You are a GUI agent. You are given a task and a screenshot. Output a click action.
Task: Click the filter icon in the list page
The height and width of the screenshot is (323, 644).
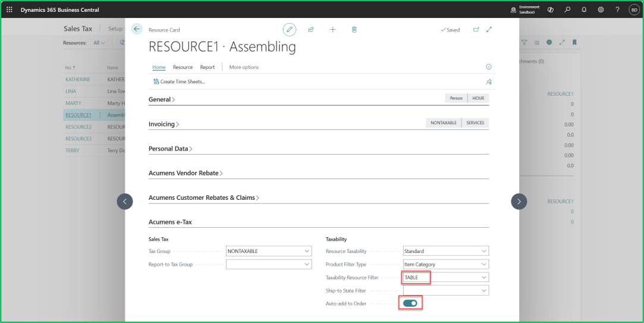(x=524, y=42)
